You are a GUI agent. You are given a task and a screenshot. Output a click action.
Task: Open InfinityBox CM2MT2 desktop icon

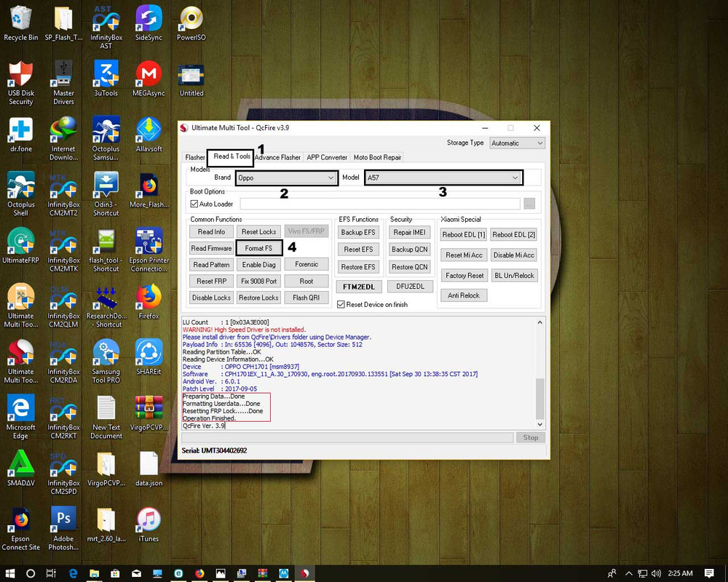63,194
